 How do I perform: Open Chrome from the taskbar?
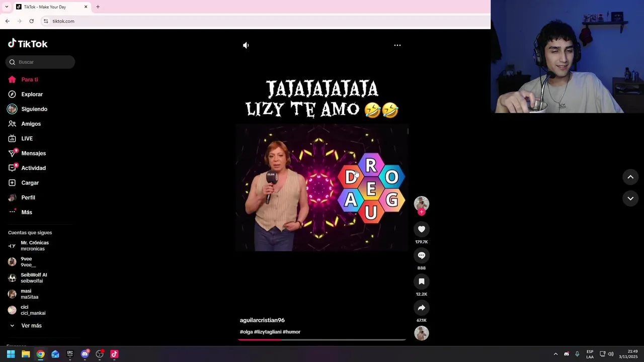pos(40,354)
